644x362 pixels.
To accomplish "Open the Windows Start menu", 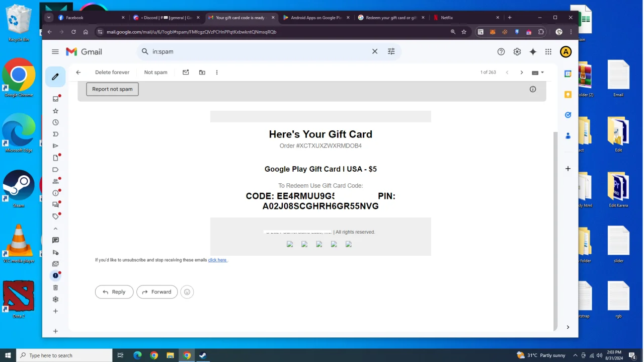I will 8,355.
